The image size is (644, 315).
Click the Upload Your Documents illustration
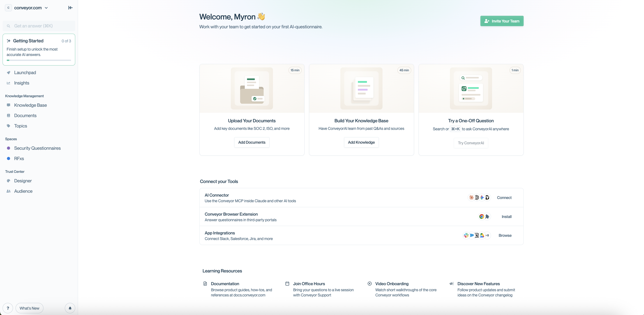252,88
